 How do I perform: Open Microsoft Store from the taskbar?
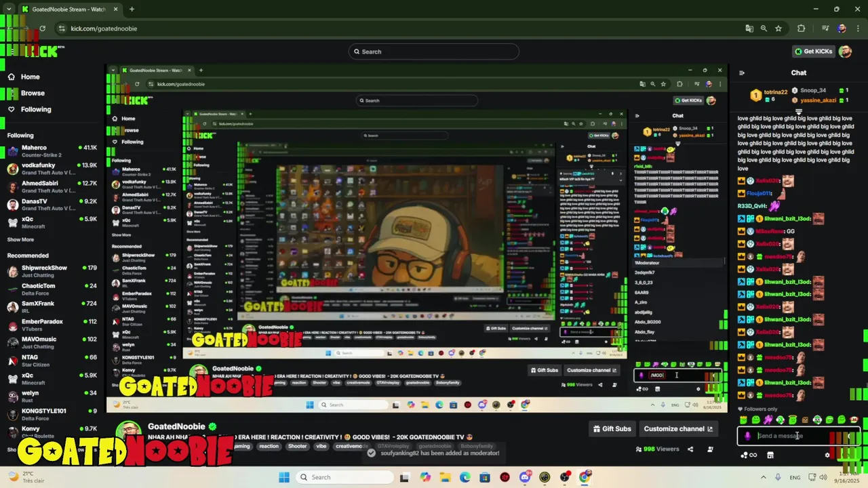(x=485, y=477)
